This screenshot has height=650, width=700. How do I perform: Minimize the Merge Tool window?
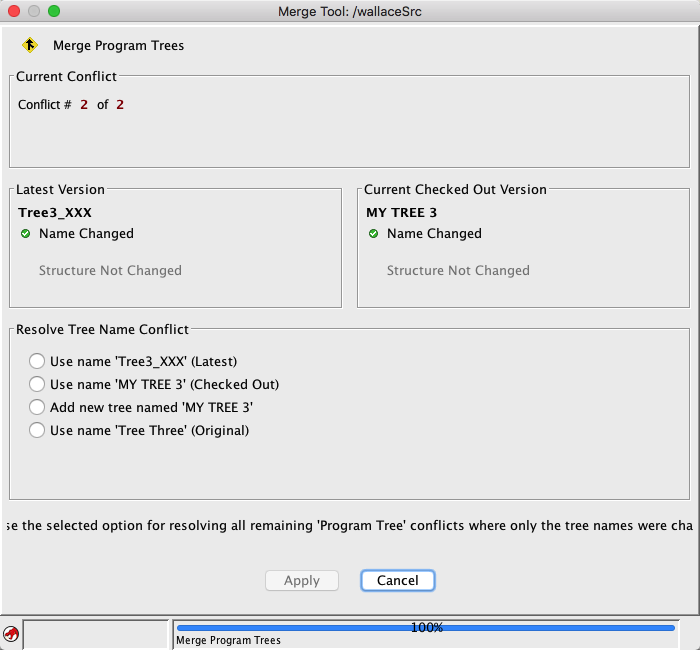(34, 11)
